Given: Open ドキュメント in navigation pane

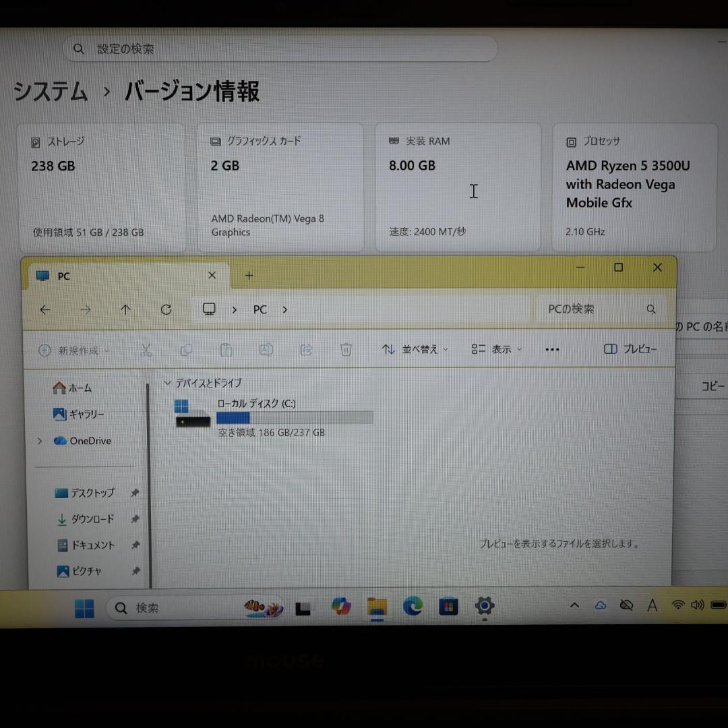Looking at the screenshot, I should point(86,545).
